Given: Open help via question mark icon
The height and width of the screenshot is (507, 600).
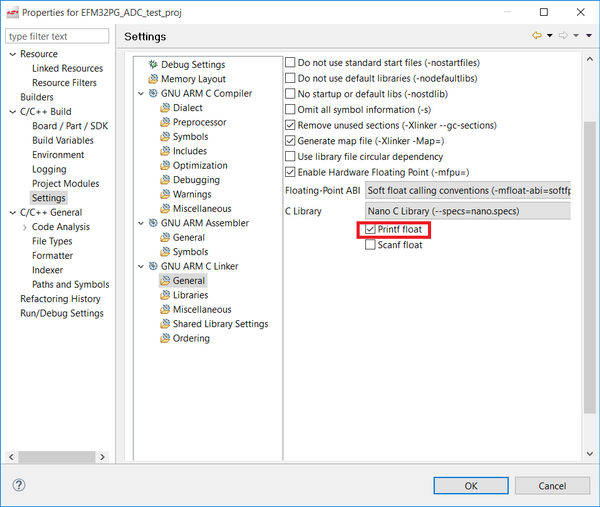Looking at the screenshot, I should pyautogui.click(x=19, y=485).
